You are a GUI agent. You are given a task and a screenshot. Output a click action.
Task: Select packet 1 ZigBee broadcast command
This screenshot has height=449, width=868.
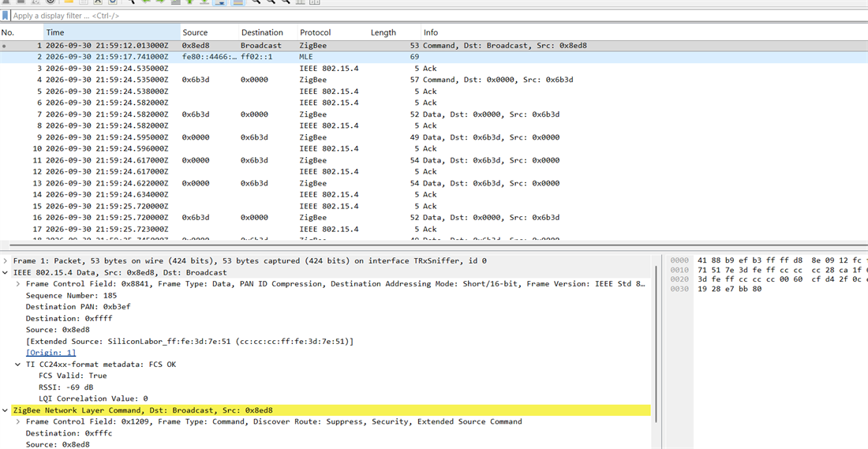pos(434,46)
